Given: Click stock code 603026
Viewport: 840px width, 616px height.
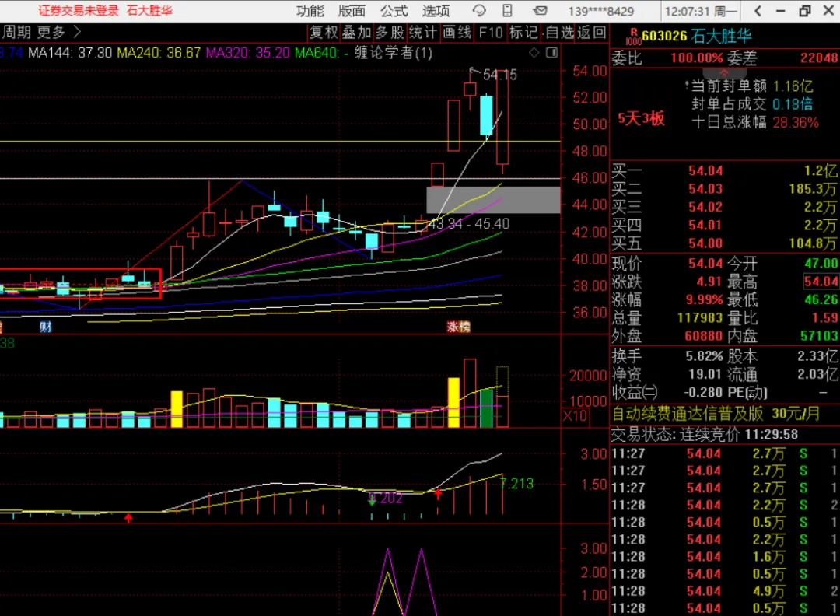Looking at the screenshot, I should [x=664, y=36].
